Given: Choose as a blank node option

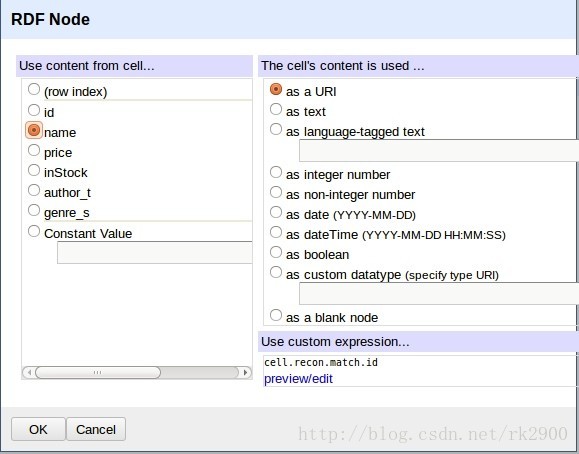Looking at the screenshot, I should click(276, 315).
